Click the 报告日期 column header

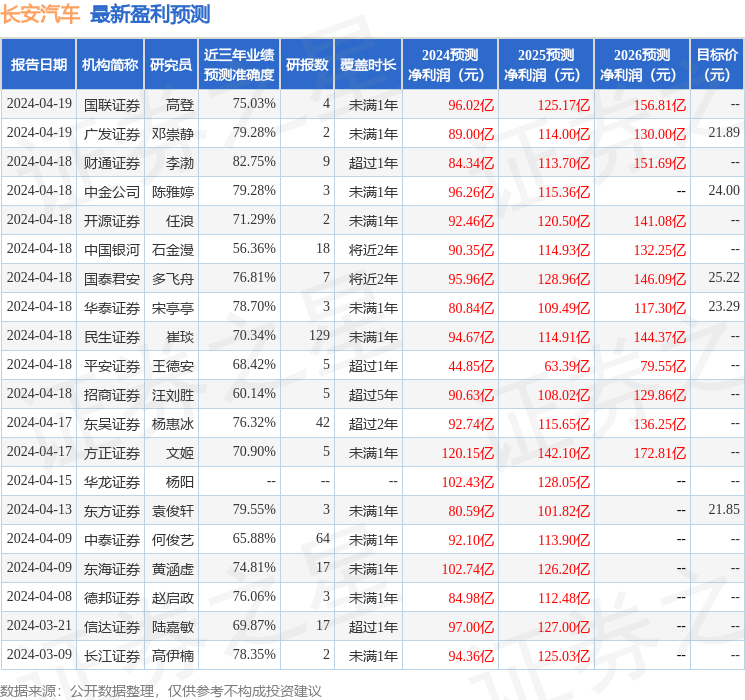point(39,65)
